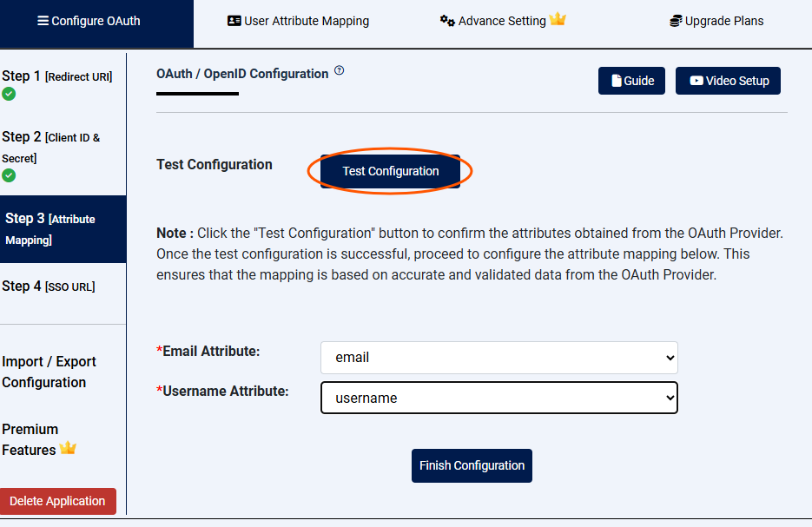This screenshot has height=527, width=812.
Task: Open Import / Export Configuration in sidebar
Action: click(x=49, y=372)
